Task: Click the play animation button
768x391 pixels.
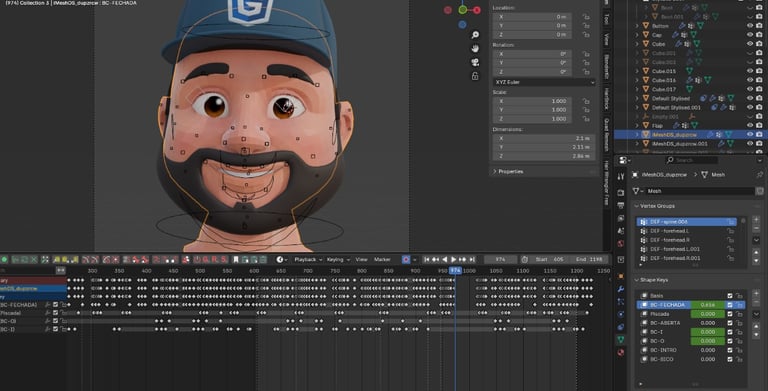Action: (454, 259)
